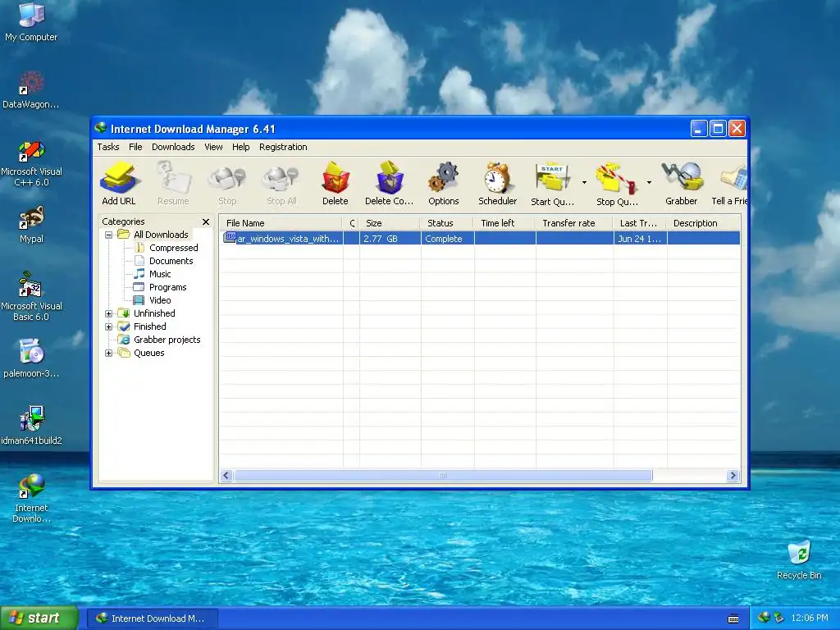
Task: Click the Windows start button
Action: click(39, 619)
